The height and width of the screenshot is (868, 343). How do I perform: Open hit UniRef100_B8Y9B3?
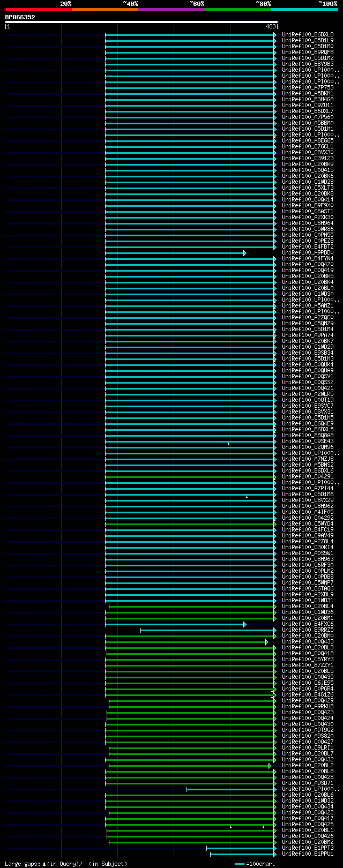coord(308,64)
